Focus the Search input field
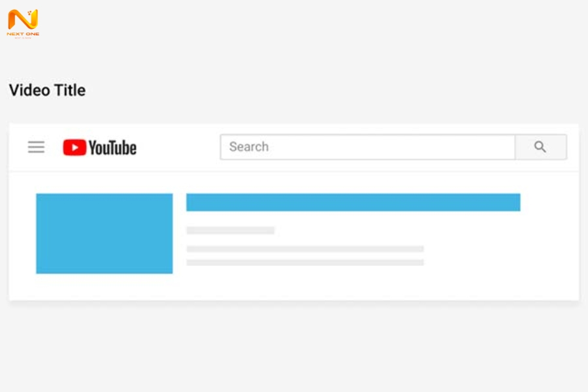 [x=367, y=147]
